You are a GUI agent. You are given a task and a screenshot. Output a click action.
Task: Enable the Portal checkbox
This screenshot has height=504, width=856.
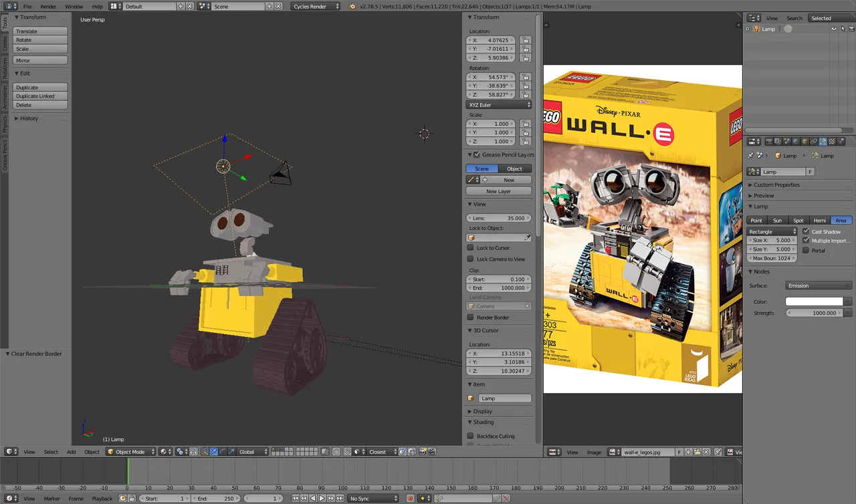tap(805, 251)
